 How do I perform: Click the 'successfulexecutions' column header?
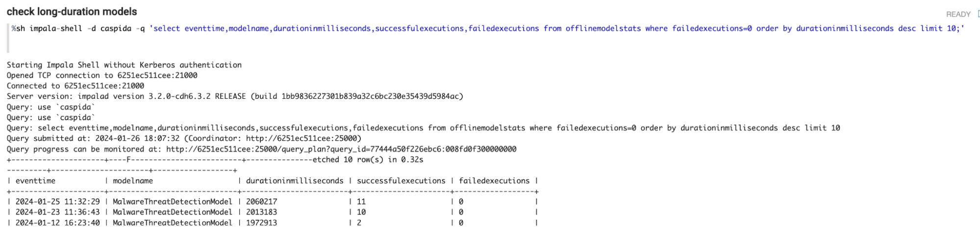click(401, 181)
